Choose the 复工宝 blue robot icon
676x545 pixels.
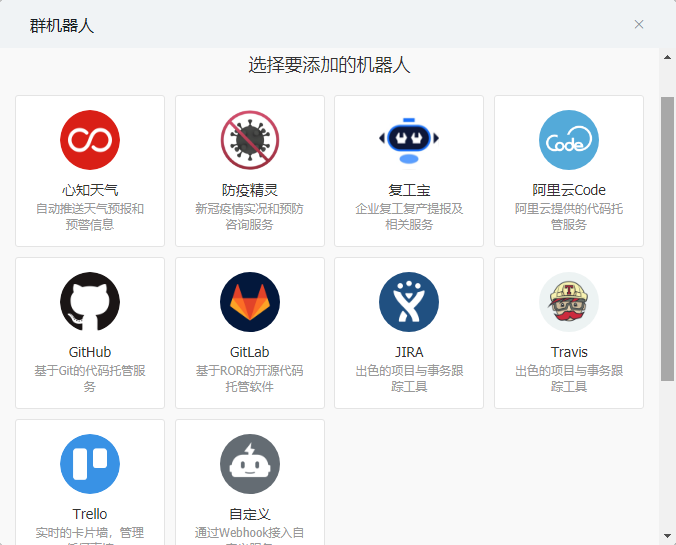409,140
